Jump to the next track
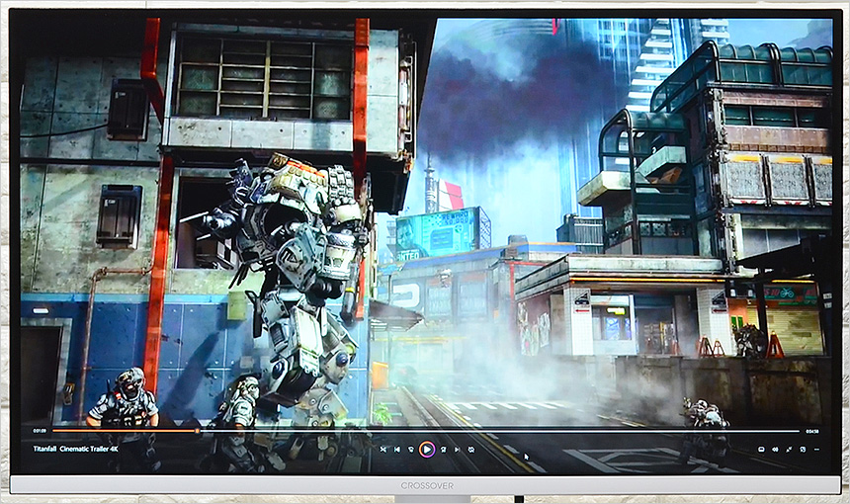 [458, 449]
